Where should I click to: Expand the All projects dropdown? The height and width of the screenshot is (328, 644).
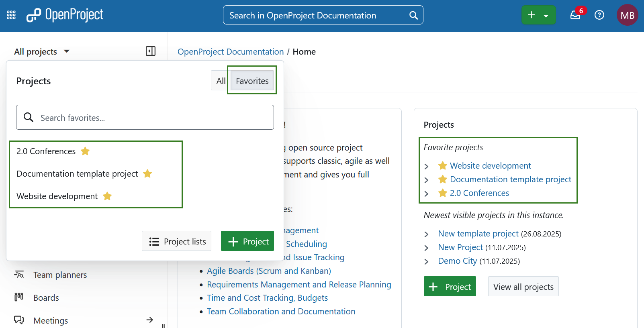[x=42, y=51]
